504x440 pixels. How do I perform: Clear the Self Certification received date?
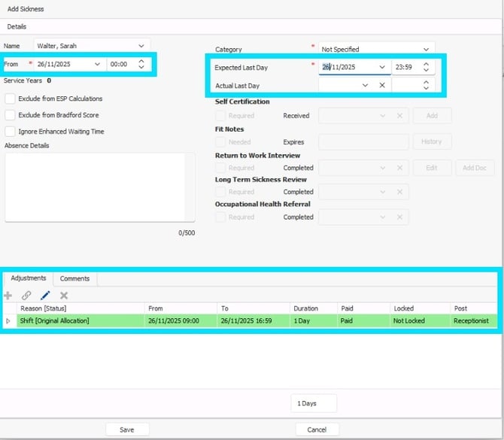click(400, 116)
